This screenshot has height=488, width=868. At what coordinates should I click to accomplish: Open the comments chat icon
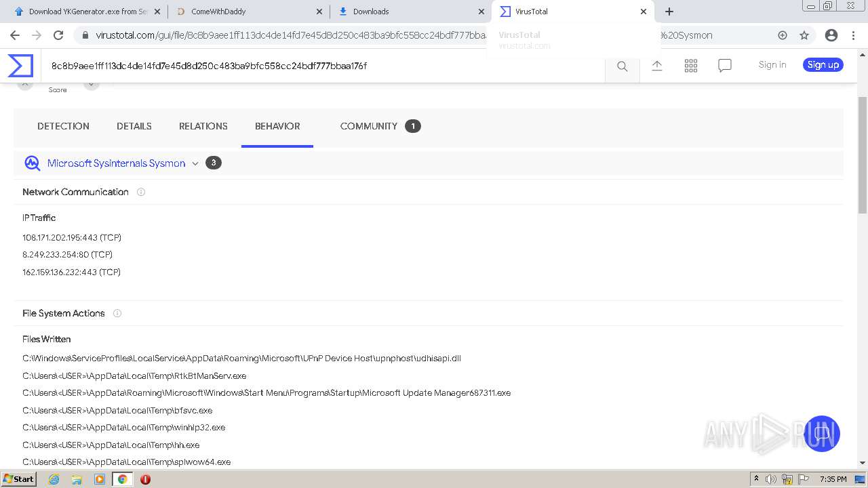(725, 66)
